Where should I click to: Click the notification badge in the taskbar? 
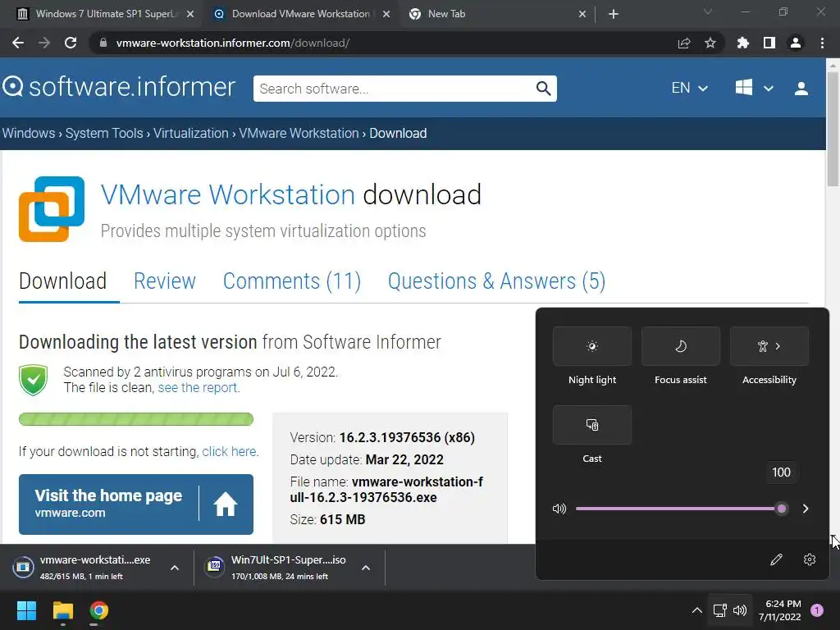pos(817,610)
